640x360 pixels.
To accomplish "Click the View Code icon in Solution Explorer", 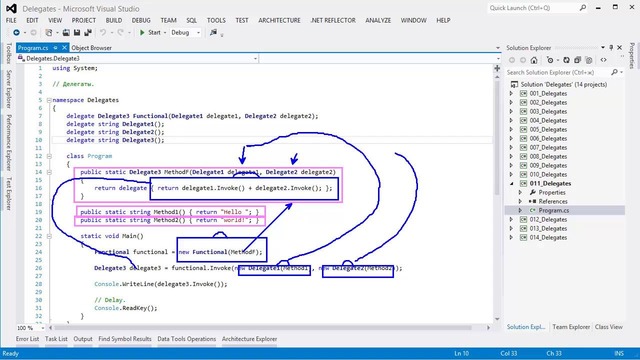I will [x=604, y=60].
